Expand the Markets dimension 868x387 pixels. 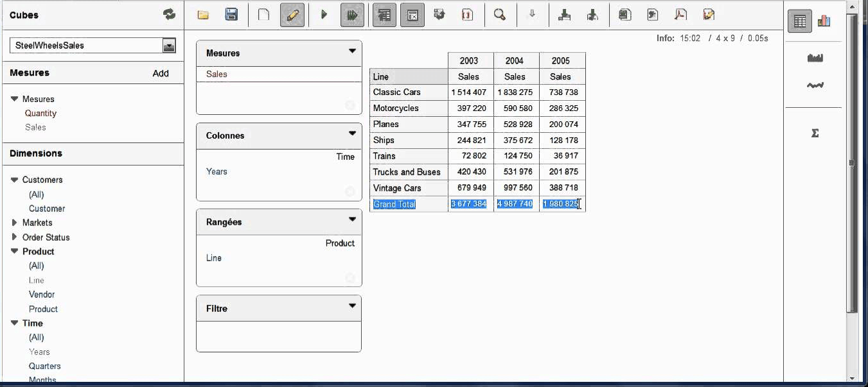click(14, 223)
